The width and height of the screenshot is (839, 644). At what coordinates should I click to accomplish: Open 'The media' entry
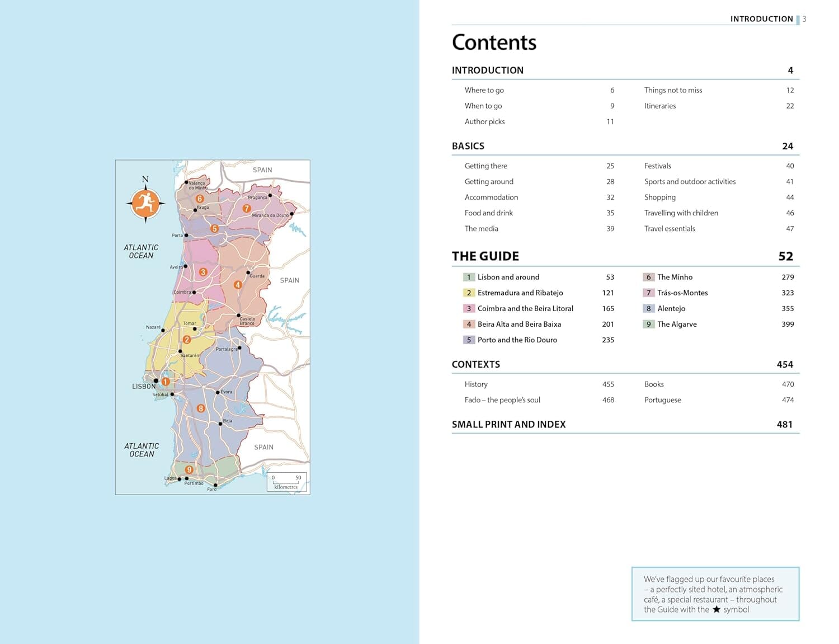482,228
